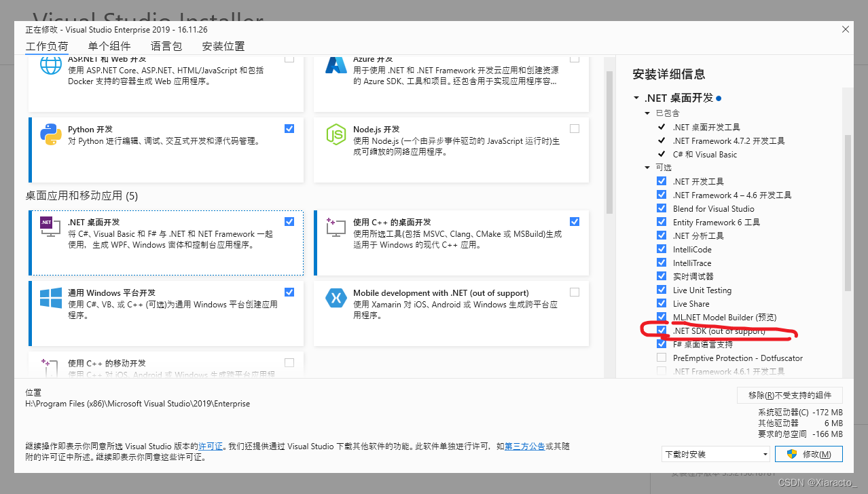Click the 修改(M) button

coord(808,453)
